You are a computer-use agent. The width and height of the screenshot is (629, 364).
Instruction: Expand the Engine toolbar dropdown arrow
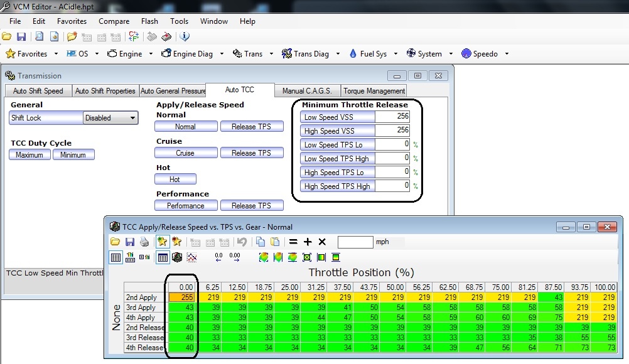[151, 54]
